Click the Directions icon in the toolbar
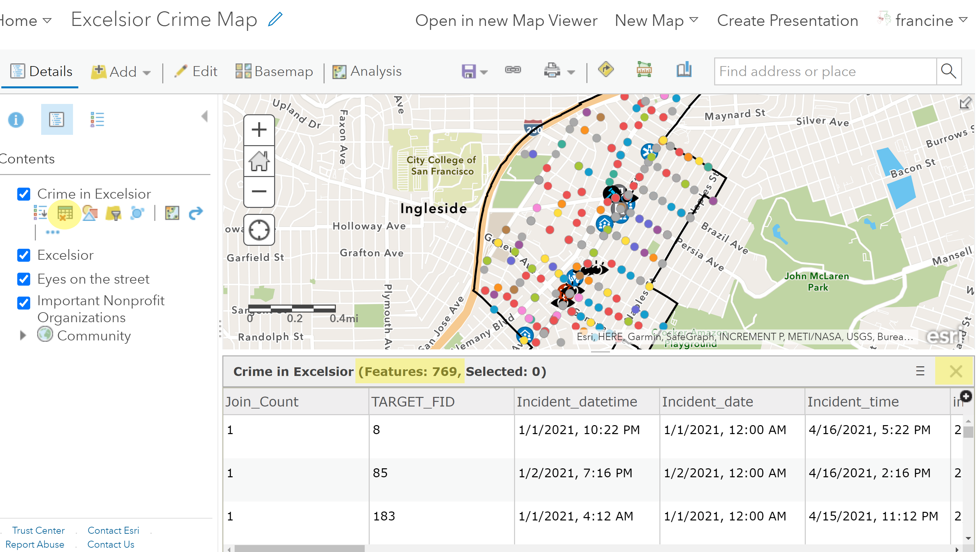Screen dimensions: 980x552 pos(606,70)
